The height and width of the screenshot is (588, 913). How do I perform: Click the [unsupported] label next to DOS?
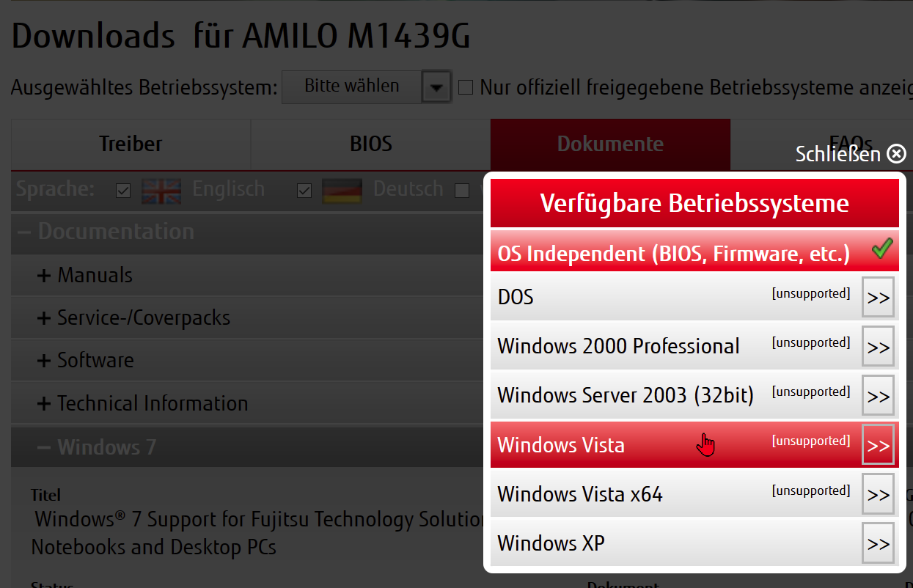811,293
